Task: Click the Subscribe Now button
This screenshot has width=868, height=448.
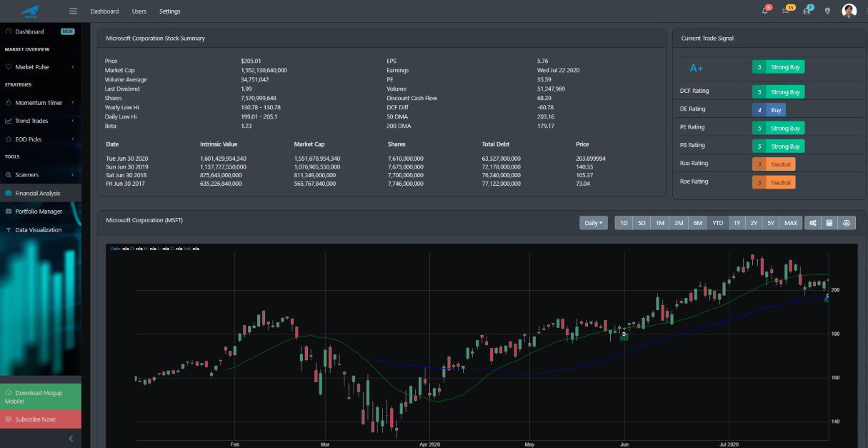Action: click(41, 419)
